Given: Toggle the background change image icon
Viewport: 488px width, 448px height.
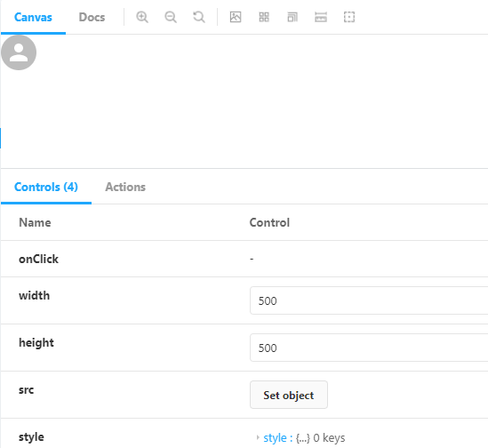Looking at the screenshot, I should [236, 17].
